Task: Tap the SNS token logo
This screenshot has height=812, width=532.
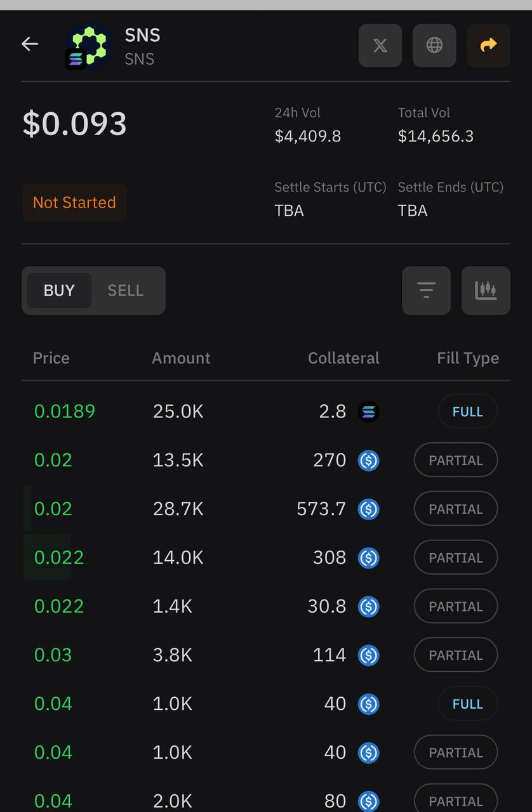Action: (88, 46)
